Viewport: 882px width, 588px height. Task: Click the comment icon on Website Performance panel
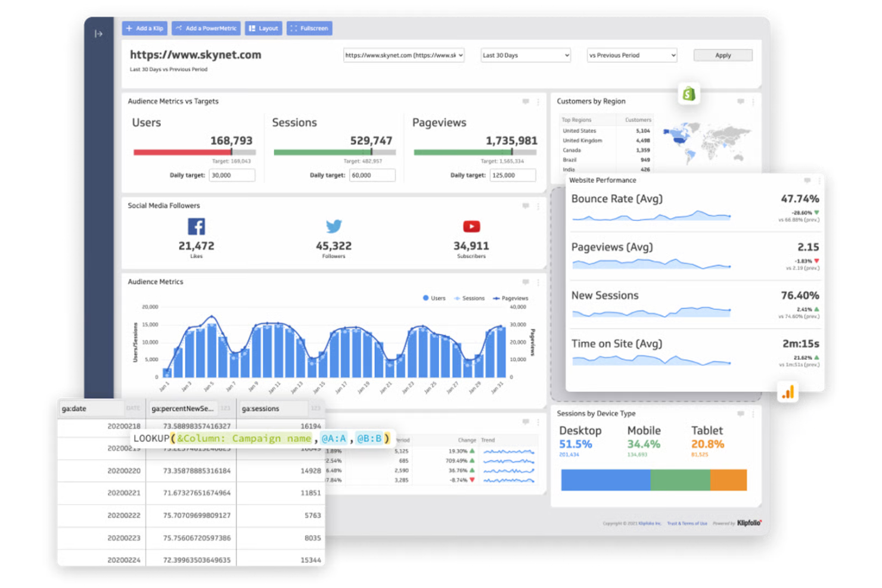click(807, 181)
